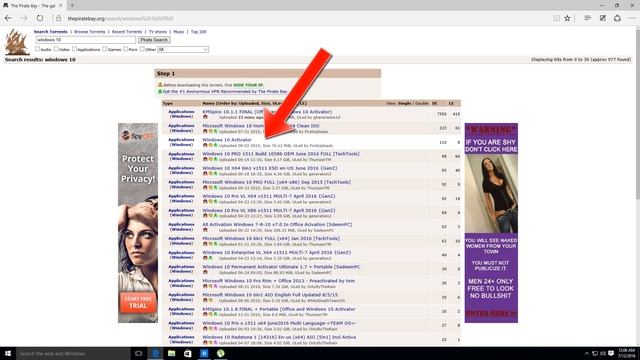
Task: Click the padlock icon in the address bar
Action: click(x=58, y=18)
